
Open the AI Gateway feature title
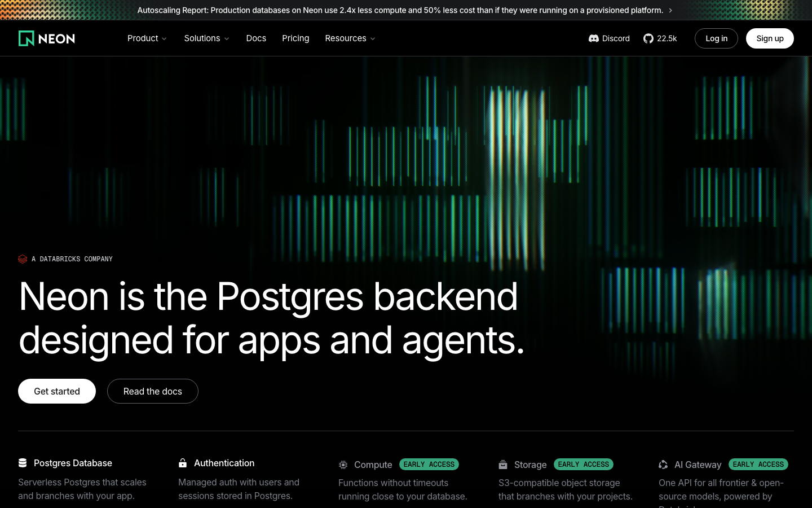698,465
